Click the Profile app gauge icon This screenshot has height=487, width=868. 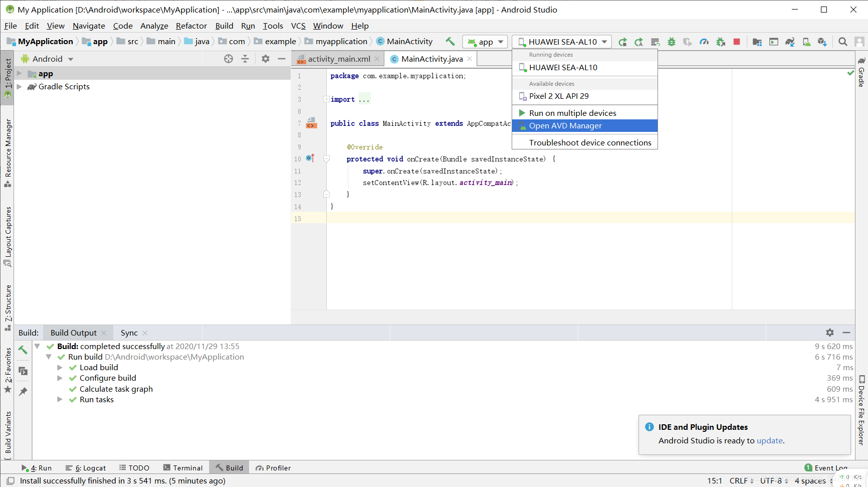(704, 42)
